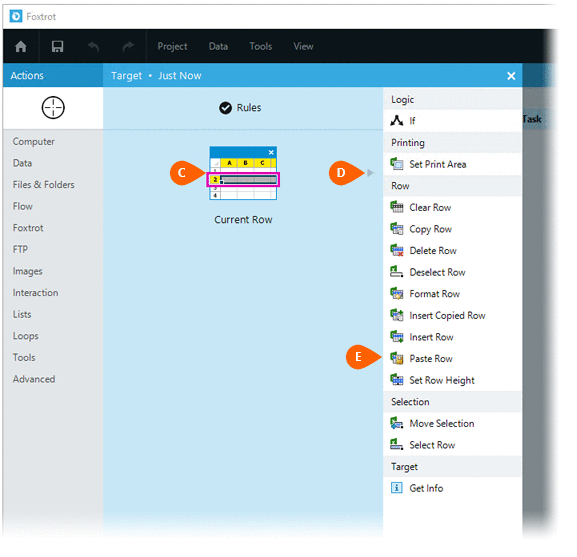Viewport: 577px width, 557px height.
Task: Click the Insert Copied Row icon
Action: (x=397, y=315)
